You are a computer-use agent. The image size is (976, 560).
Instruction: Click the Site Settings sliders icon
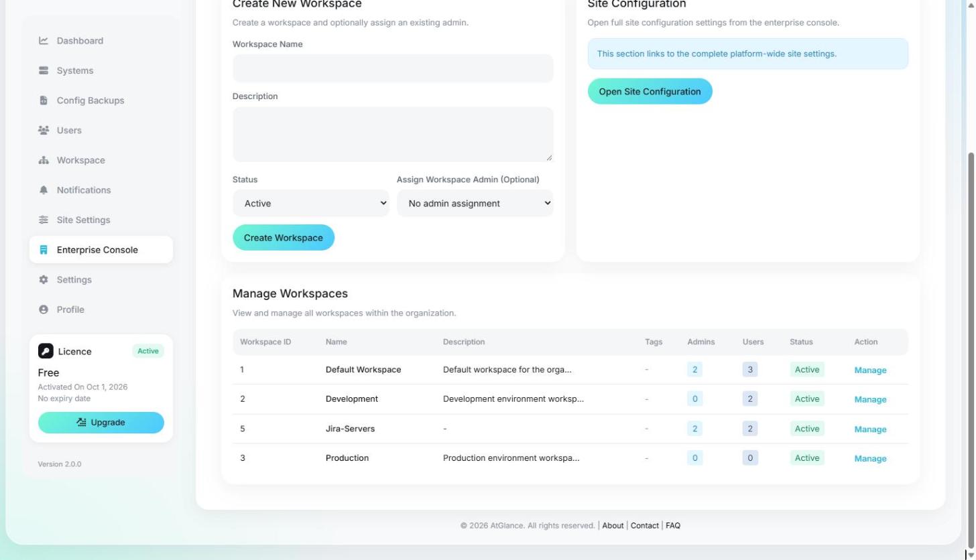point(44,220)
